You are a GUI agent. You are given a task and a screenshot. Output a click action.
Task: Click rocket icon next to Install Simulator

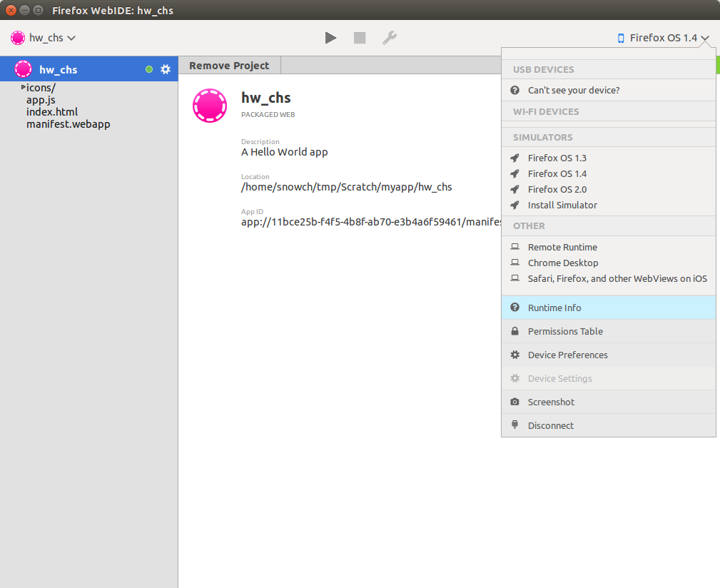514,206
